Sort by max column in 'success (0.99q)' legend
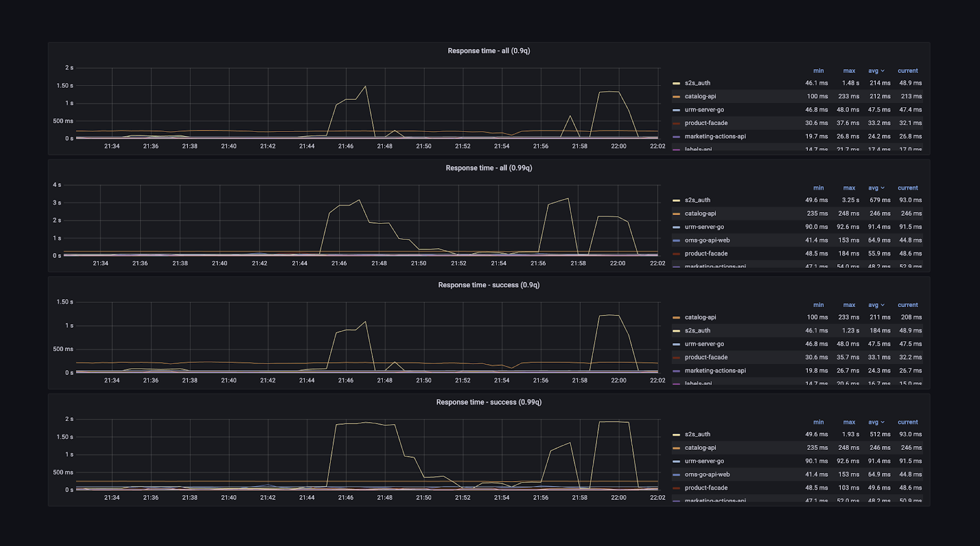This screenshot has height=546, width=980. pos(849,422)
